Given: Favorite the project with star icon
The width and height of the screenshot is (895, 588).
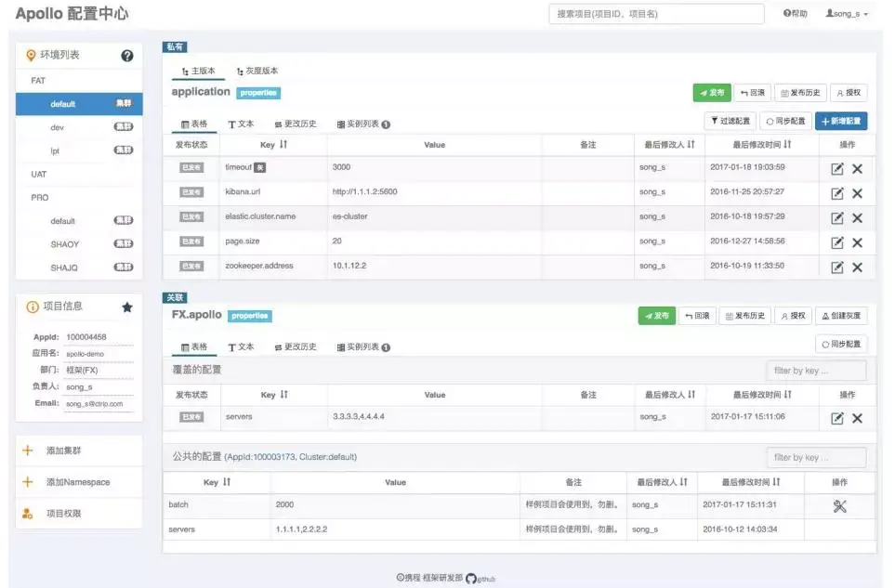Looking at the screenshot, I should 127,307.
